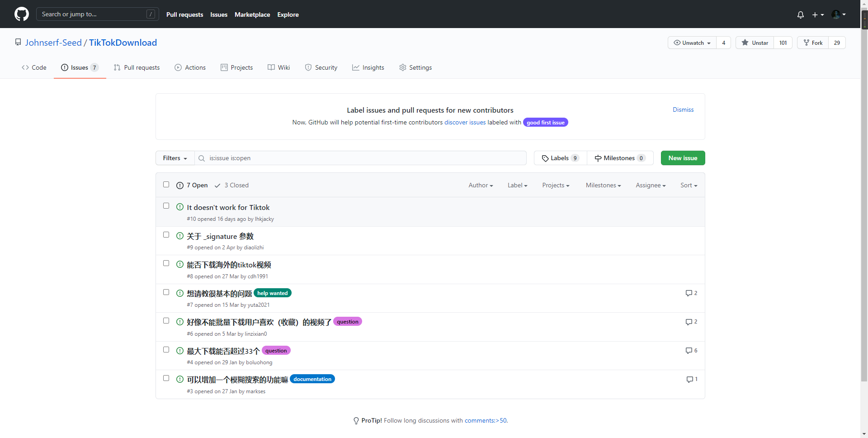Click the slash shortcut icon in the search bar
The height and width of the screenshot is (438, 868).
tap(151, 14)
